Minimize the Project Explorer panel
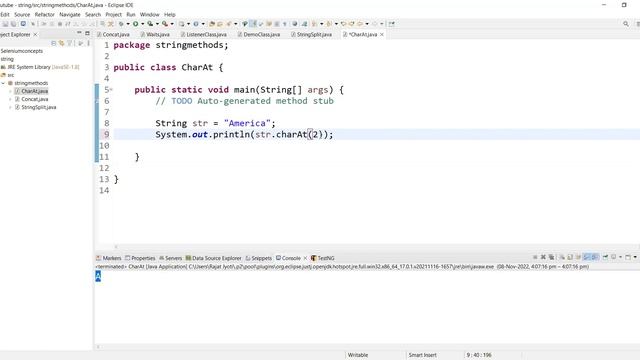Screen dimensions: 640x360 [x=79, y=33]
